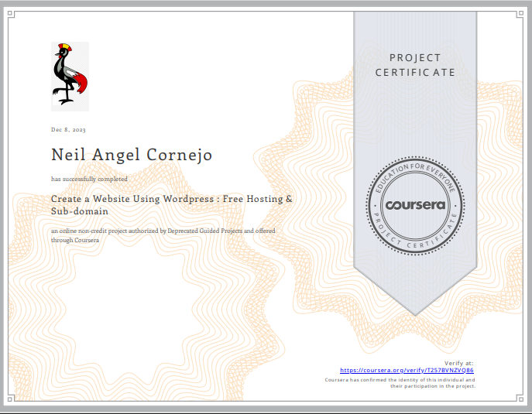Click the 'Project Certificate' text on seal bottom
Screen dimensions: 532x414
pyautogui.click(x=414, y=241)
